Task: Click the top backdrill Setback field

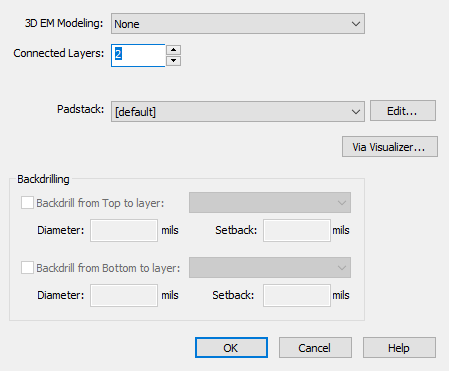Action: pyautogui.click(x=297, y=230)
